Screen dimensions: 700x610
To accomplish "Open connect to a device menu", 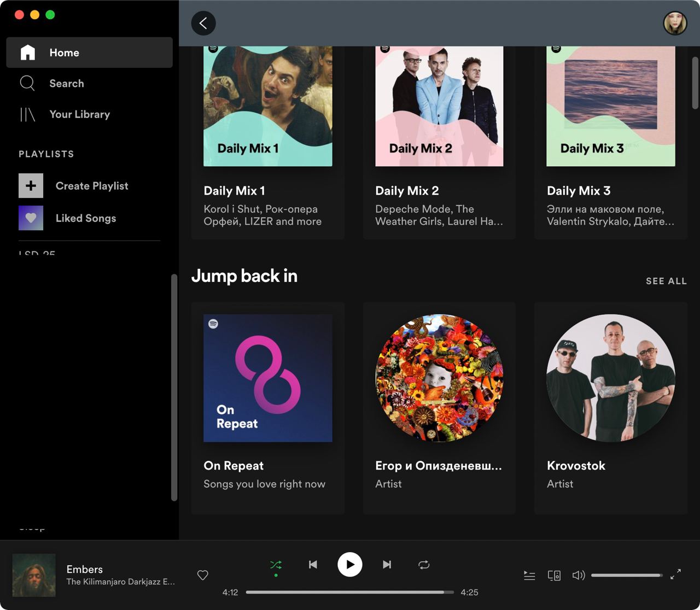I will [x=554, y=576].
